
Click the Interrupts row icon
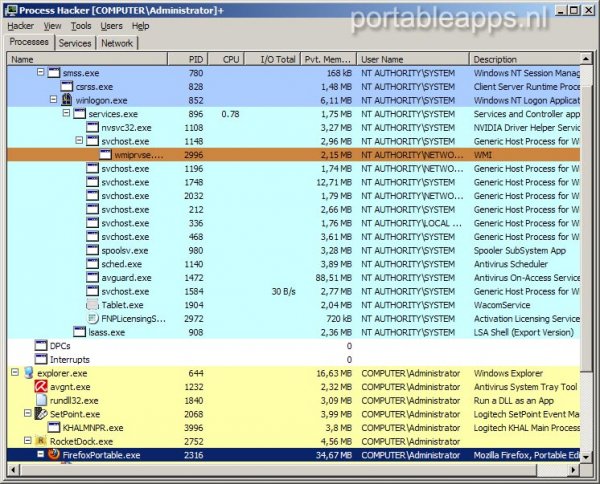41,359
